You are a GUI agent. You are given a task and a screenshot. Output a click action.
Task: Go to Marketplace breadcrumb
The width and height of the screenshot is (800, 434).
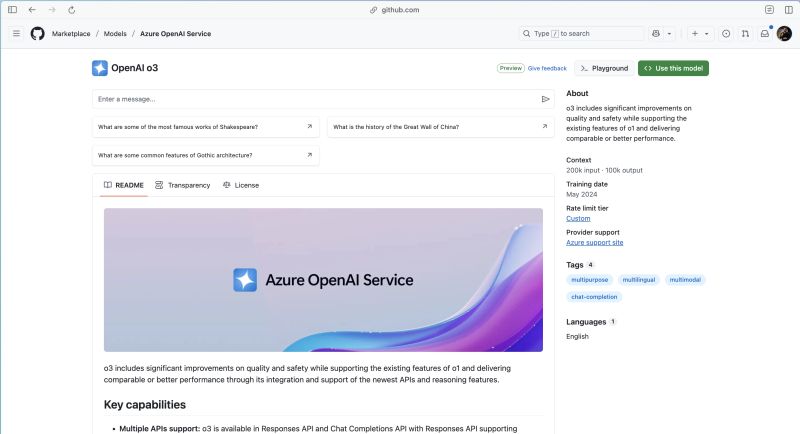point(71,34)
